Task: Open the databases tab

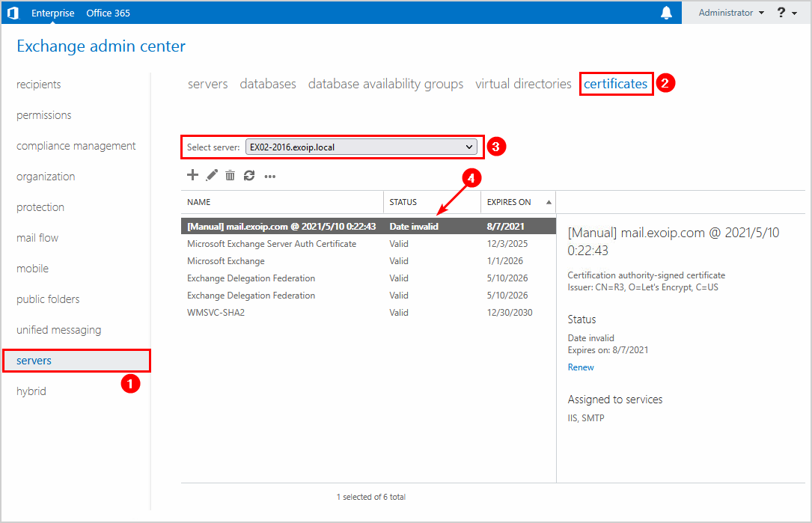Action: (268, 84)
